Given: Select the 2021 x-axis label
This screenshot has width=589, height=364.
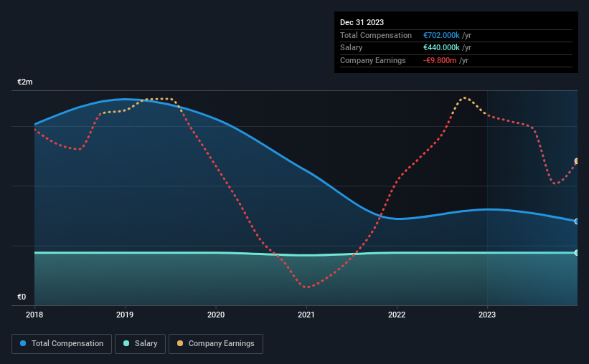Looking at the screenshot, I should 306,315.
